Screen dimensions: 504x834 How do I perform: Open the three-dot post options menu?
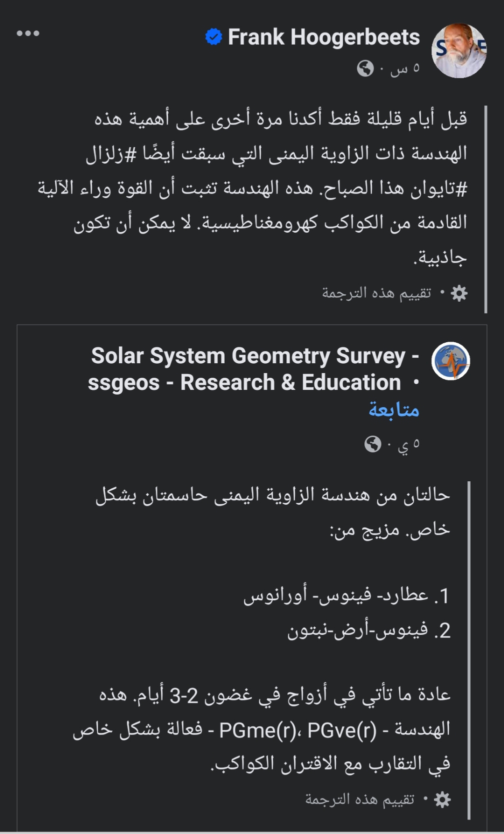tap(28, 34)
